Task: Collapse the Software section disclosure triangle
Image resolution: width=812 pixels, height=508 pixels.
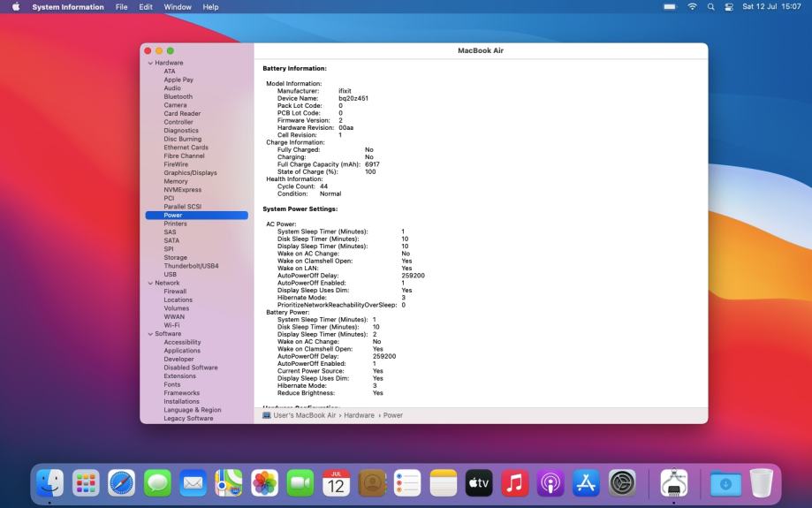Action: click(x=150, y=334)
